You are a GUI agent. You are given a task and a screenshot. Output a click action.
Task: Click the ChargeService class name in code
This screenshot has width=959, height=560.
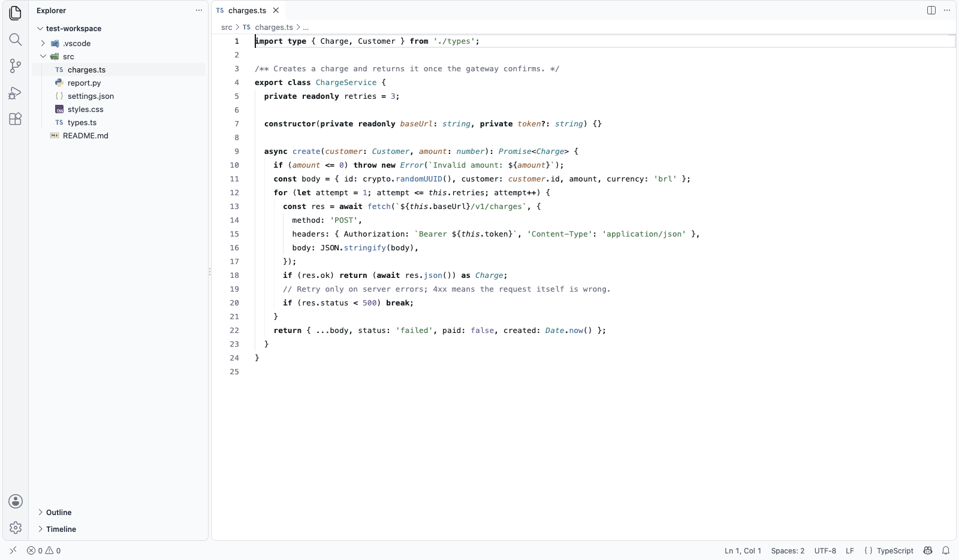pyautogui.click(x=346, y=82)
